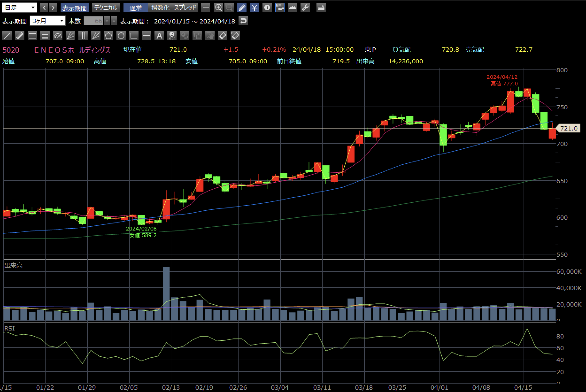Viewport: 586px width, 392px height.
Task: Select the text annotation A tool
Action: pyautogui.click(x=159, y=36)
